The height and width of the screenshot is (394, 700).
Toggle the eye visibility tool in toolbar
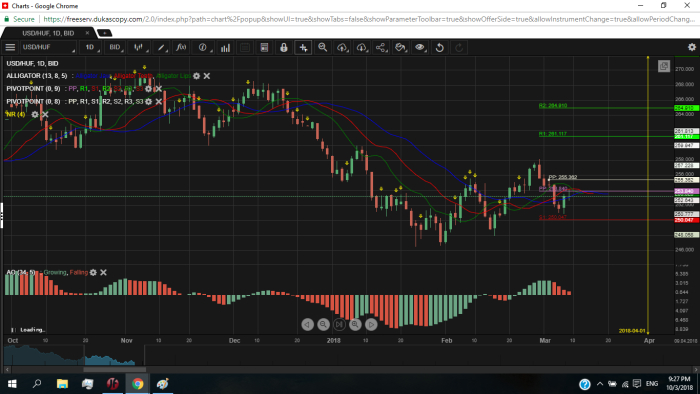[420, 47]
